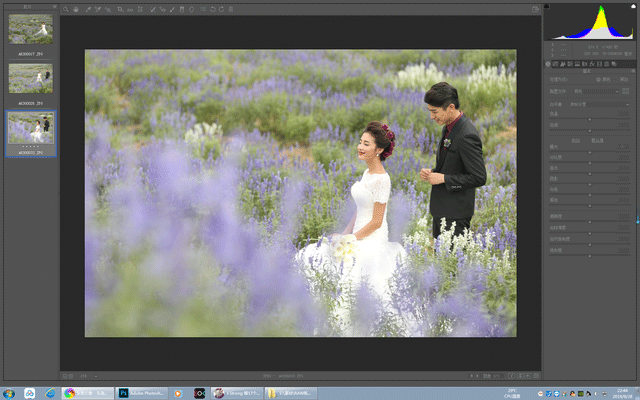Open the profile (配置文件) dropdown
This screenshot has width=640, height=400.
(x=596, y=91)
